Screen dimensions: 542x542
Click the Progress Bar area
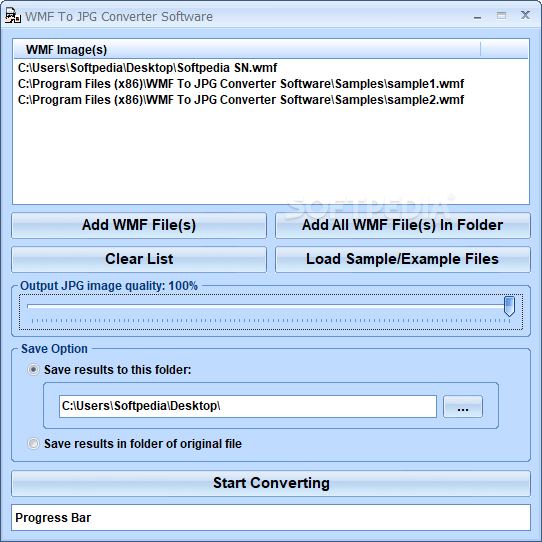271,517
